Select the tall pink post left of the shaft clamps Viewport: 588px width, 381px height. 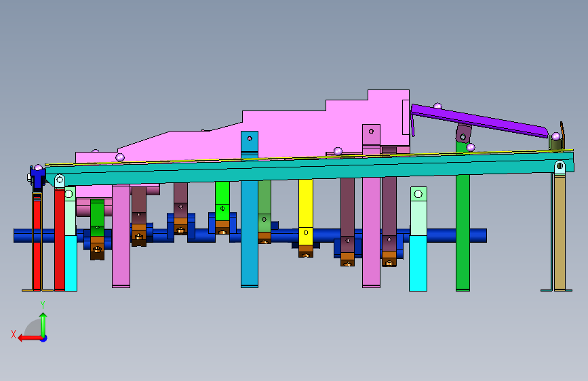click(x=121, y=235)
